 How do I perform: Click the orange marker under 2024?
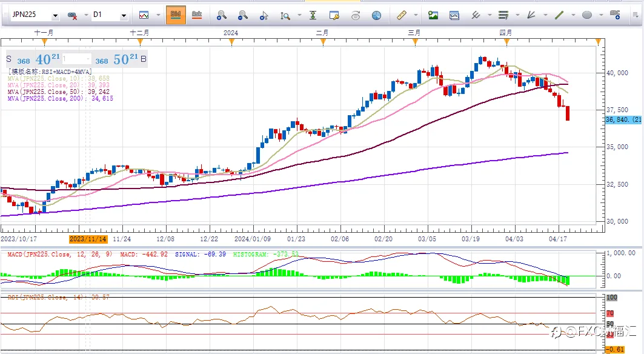pos(232,42)
